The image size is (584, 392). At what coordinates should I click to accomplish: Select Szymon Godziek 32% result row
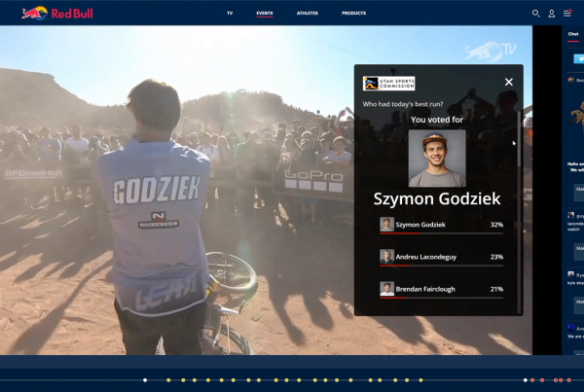tap(441, 226)
